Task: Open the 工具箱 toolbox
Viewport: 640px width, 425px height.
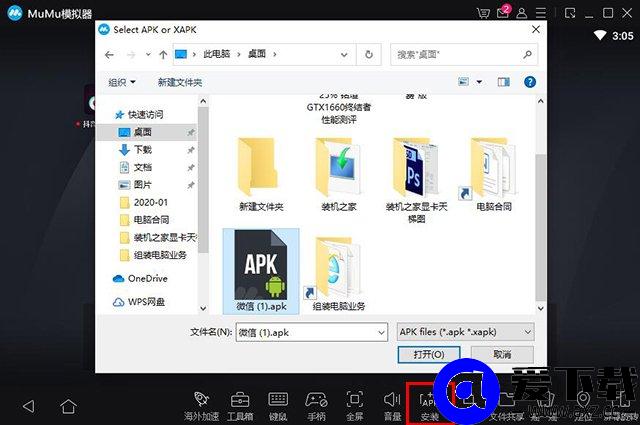Action: click(240, 406)
